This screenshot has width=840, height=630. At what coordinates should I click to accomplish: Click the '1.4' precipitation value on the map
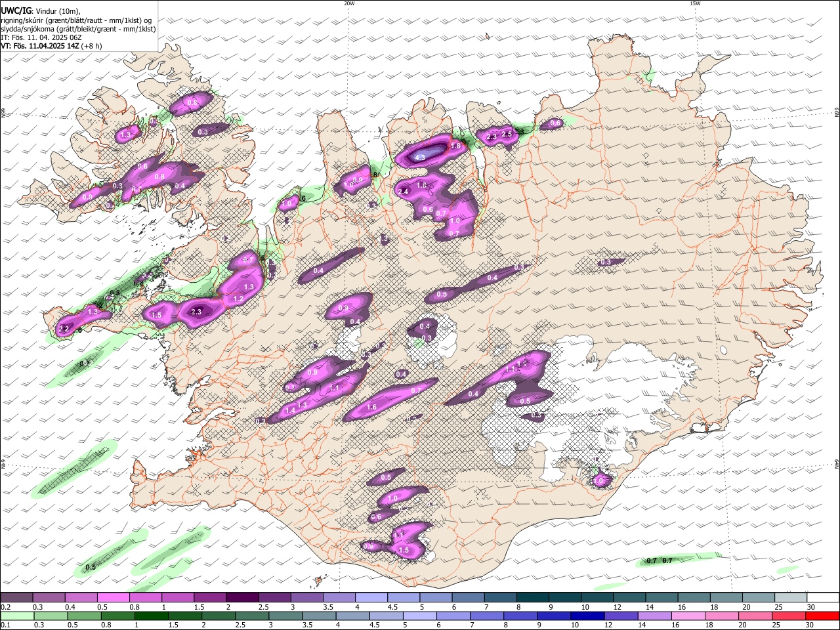coord(290,410)
